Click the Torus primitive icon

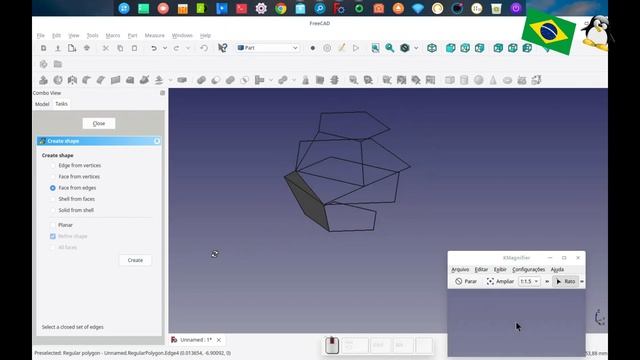(x=507, y=80)
